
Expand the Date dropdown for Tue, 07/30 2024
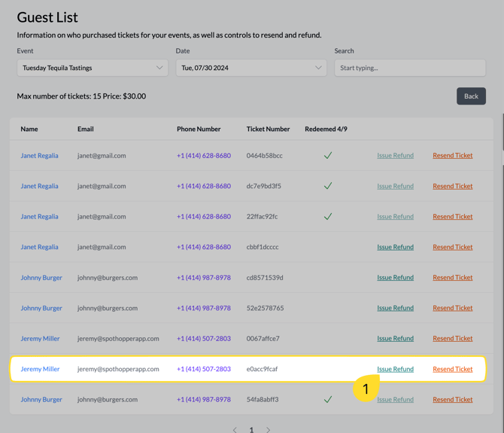pyautogui.click(x=251, y=68)
